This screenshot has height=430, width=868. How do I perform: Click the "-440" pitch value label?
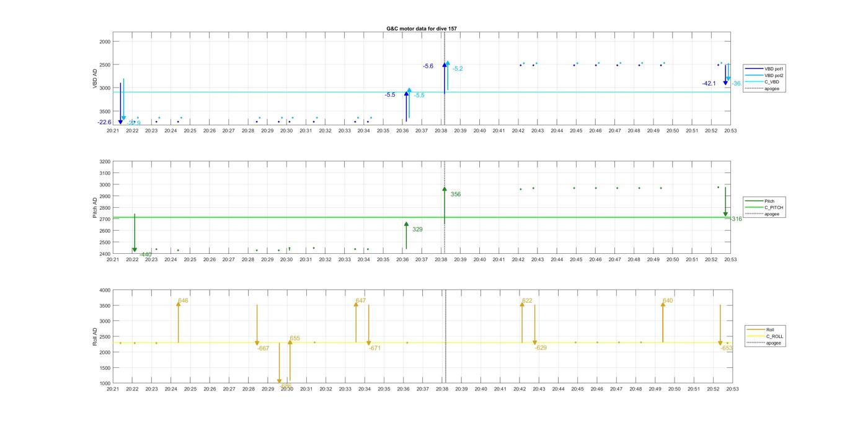click(145, 254)
